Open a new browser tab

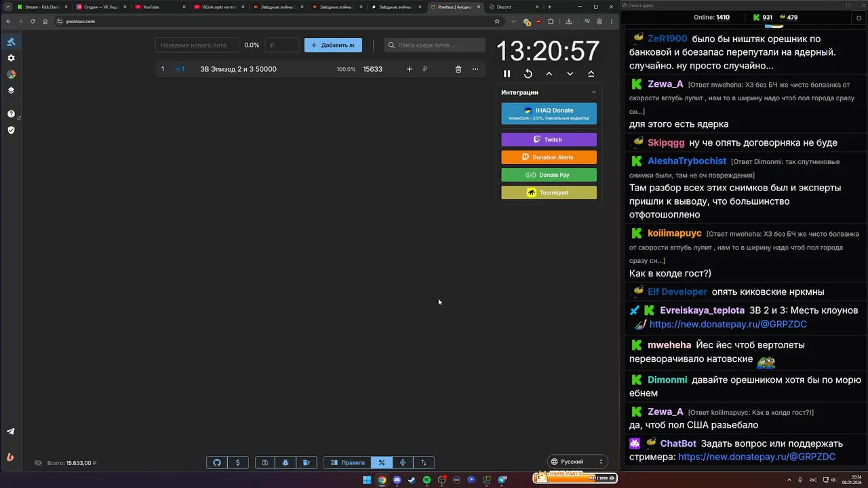pyautogui.click(x=549, y=7)
